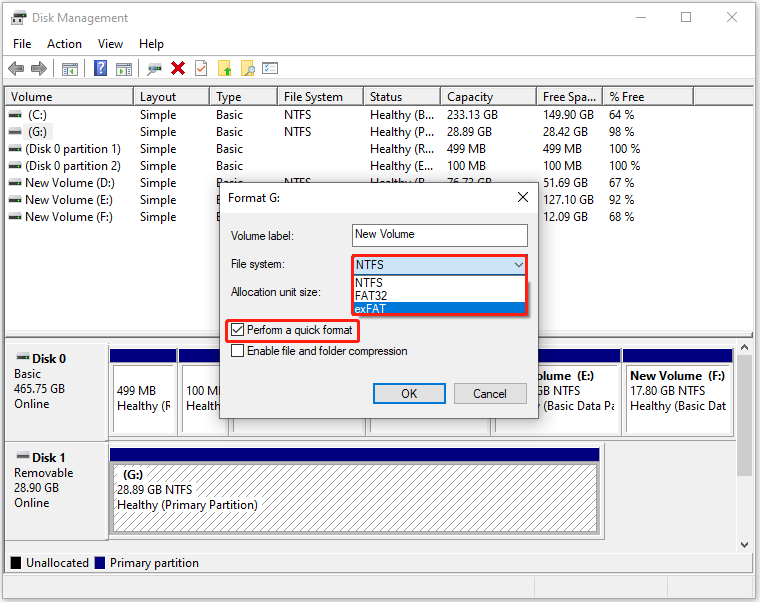Image resolution: width=760 pixels, height=602 pixels.
Task: Open the Action menu
Action: (x=64, y=44)
